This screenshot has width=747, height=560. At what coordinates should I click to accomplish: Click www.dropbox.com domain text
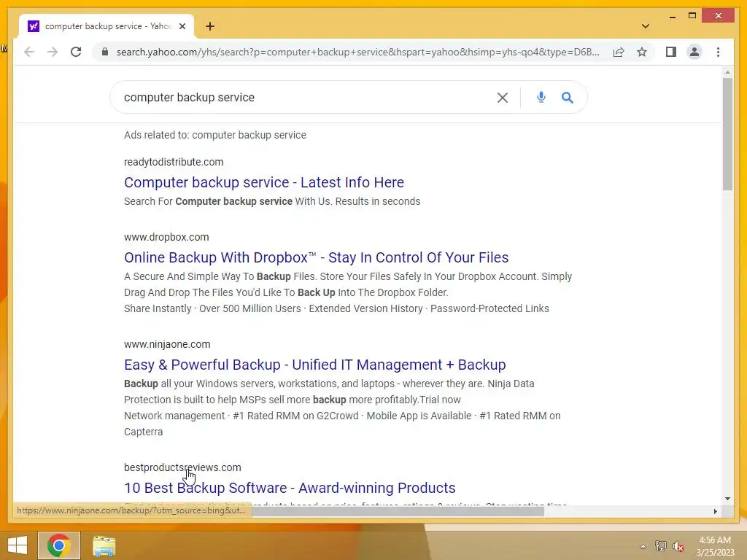[166, 237]
